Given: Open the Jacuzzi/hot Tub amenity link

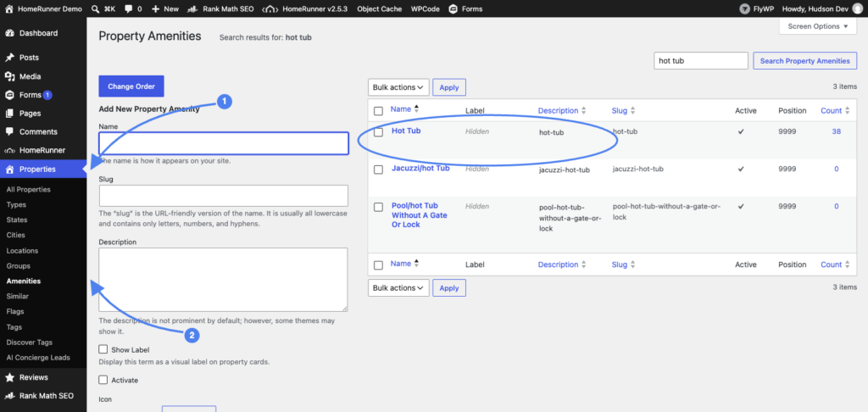Looking at the screenshot, I should 420,168.
